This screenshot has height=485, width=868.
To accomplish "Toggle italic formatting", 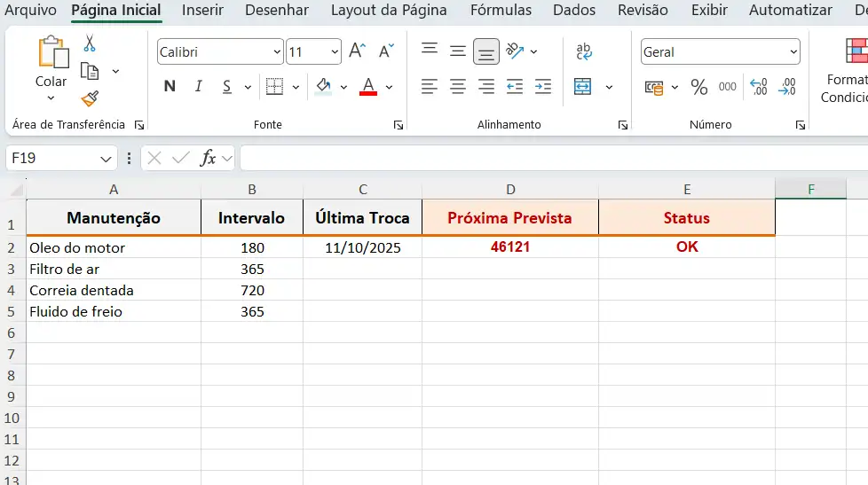I will click(199, 87).
